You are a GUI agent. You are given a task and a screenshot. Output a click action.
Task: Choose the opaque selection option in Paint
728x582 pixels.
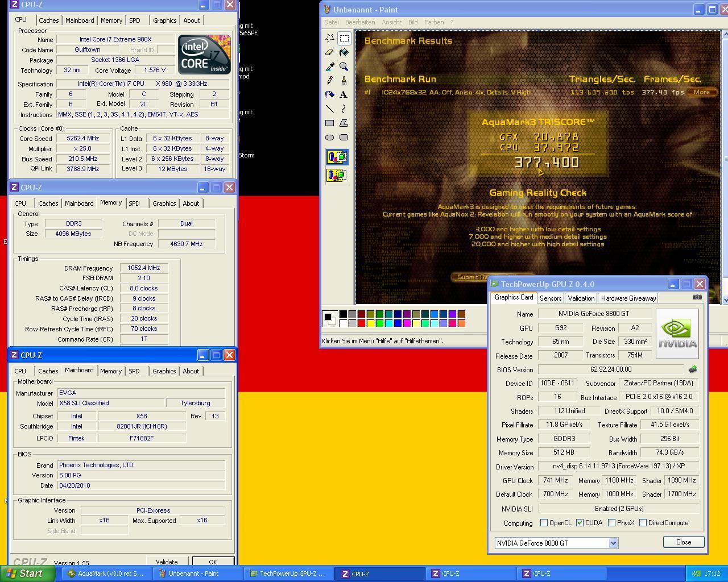point(337,157)
